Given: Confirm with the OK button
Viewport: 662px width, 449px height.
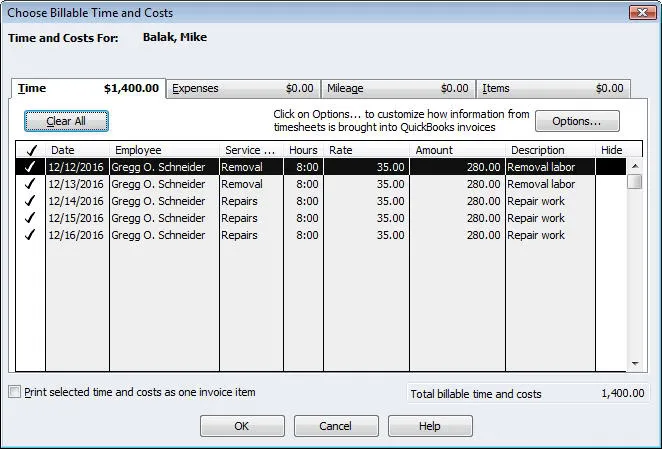Looking at the screenshot, I should tap(242, 426).
